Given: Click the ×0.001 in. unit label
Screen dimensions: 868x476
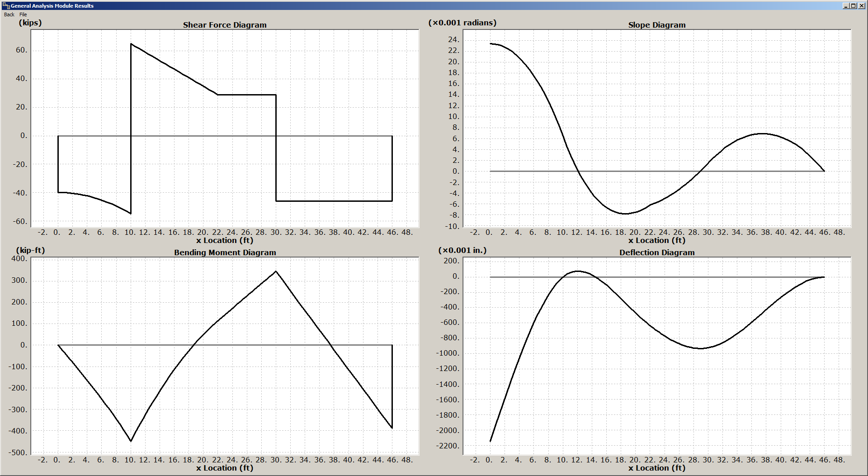Looking at the screenshot, I should coord(463,250).
